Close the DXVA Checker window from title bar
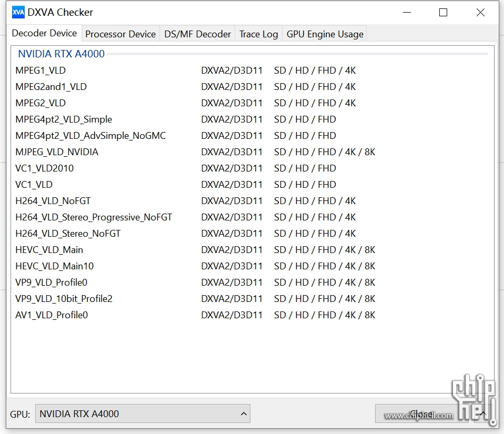The image size is (504, 434). tap(480, 13)
